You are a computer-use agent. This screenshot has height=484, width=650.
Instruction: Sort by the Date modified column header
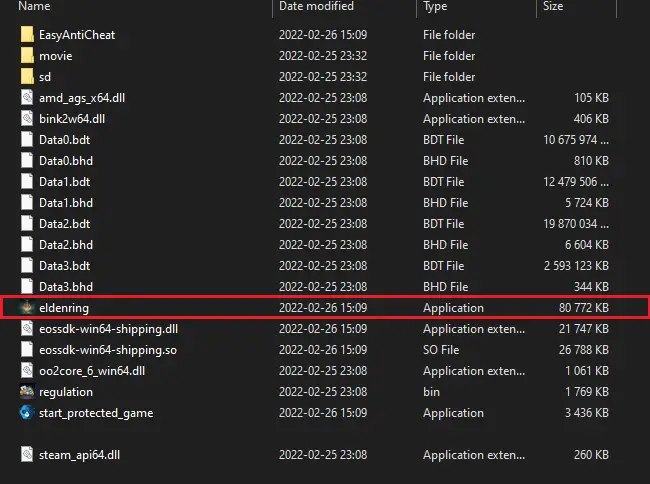pos(316,6)
